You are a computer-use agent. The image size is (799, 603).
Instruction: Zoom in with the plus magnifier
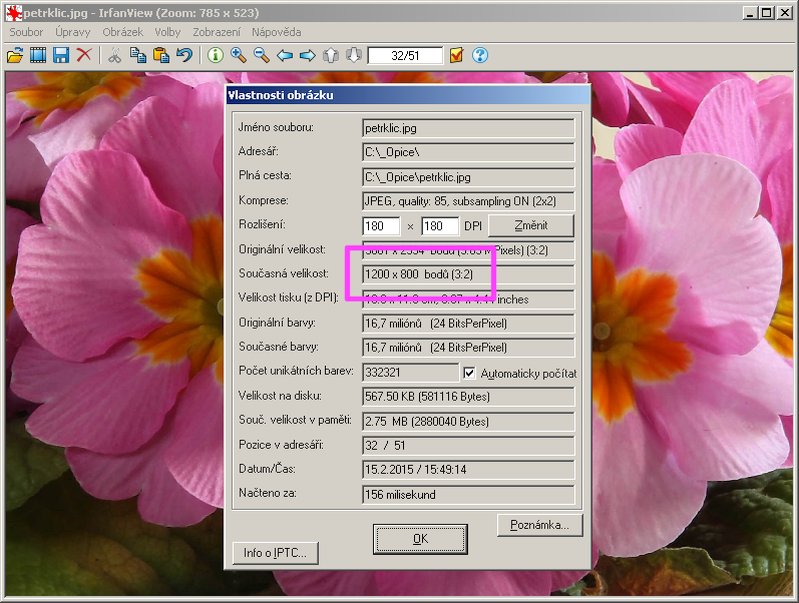[x=238, y=55]
